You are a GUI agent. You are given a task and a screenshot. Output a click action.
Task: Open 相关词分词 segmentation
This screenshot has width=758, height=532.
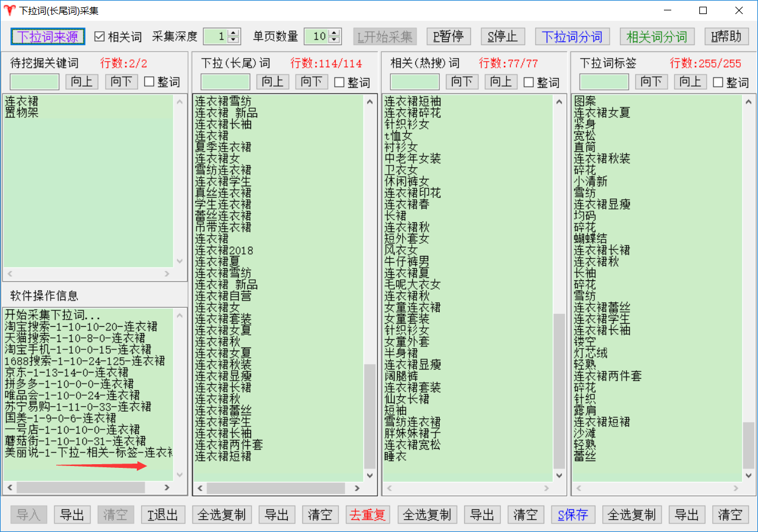657,37
